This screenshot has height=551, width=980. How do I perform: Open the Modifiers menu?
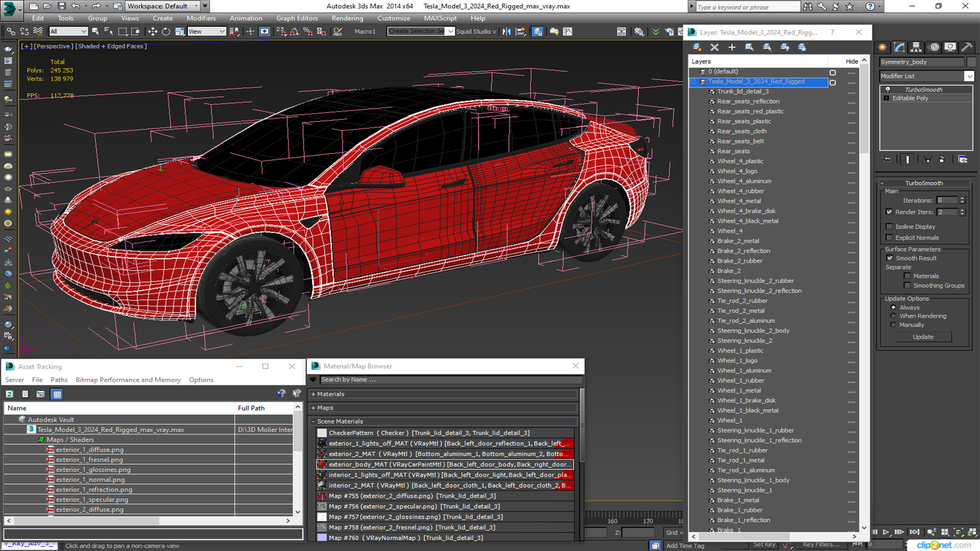tap(201, 18)
